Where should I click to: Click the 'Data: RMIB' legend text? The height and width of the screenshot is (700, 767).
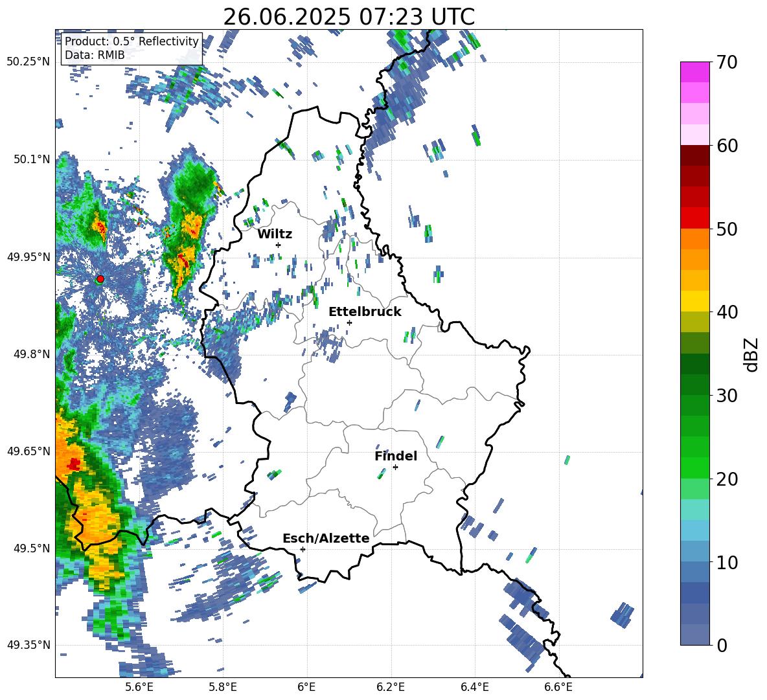click(x=95, y=55)
